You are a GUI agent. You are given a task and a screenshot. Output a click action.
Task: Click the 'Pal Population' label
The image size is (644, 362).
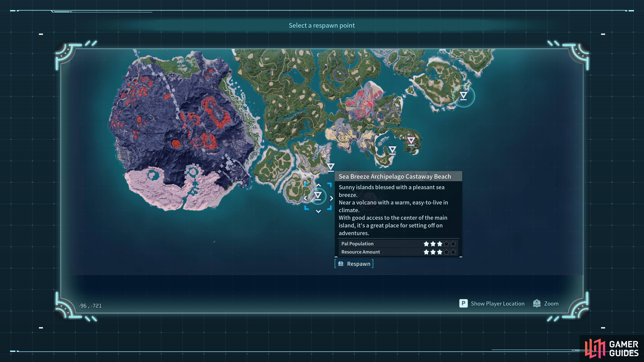click(x=357, y=244)
